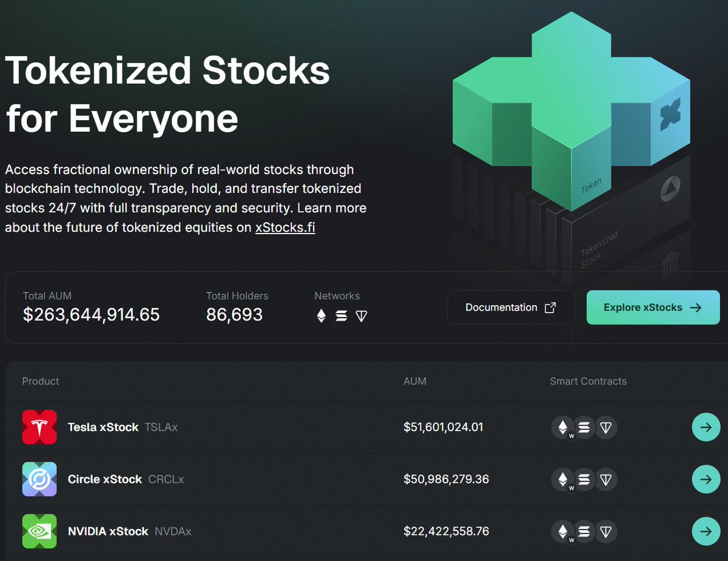Click the arrow button for NVIDIA xStock
Image resolution: width=728 pixels, height=561 pixels.
pyautogui.click(x=706, y=532)
